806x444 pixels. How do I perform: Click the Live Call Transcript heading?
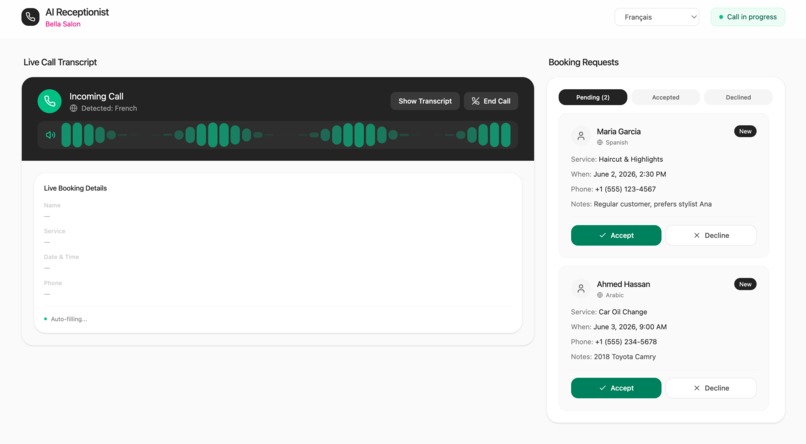60,62
